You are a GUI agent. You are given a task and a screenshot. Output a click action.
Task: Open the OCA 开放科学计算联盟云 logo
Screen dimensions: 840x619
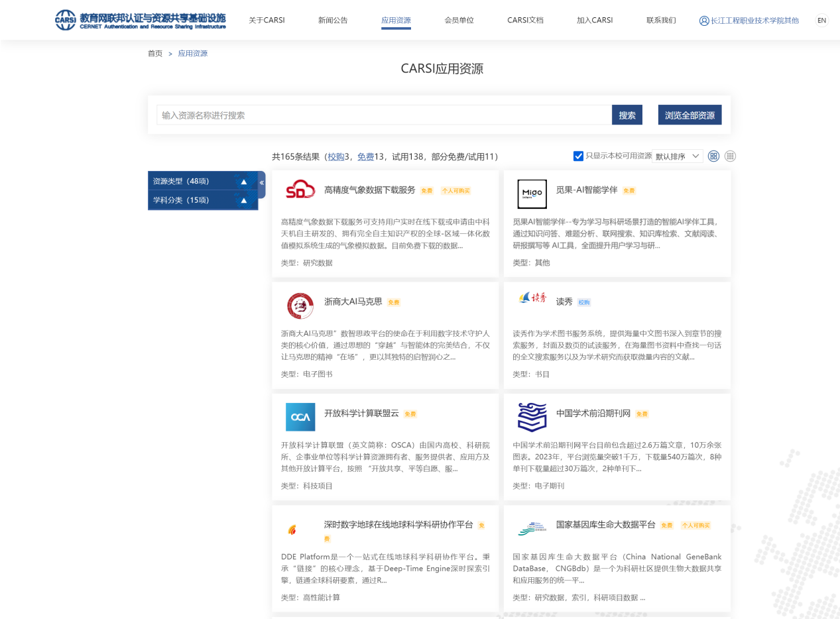300,417
